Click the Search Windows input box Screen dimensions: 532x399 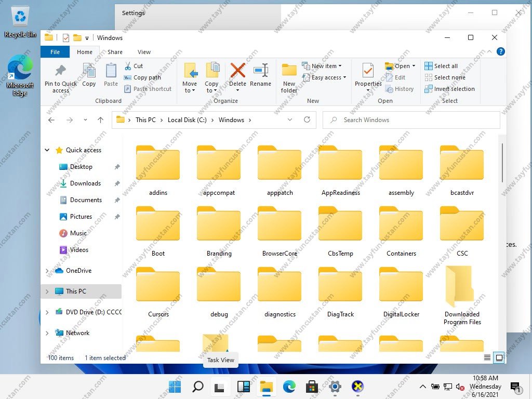pos(411,120)
